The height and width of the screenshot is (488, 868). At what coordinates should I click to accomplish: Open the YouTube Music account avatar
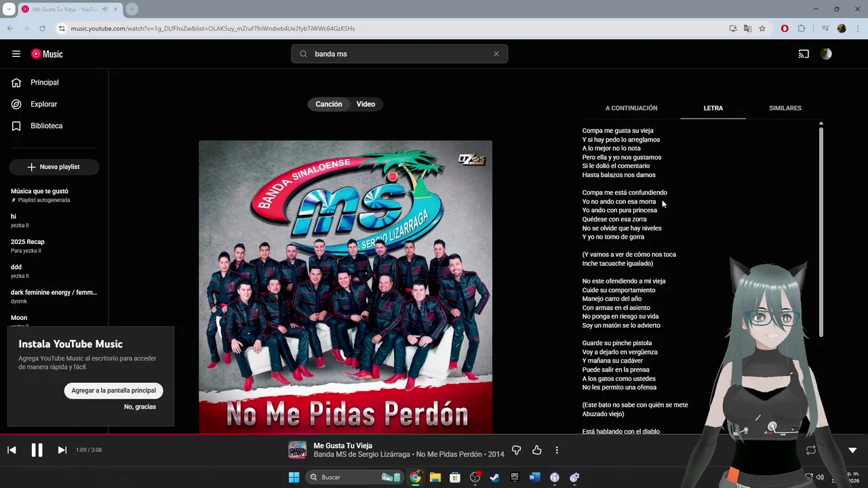(x=826, y=54)
